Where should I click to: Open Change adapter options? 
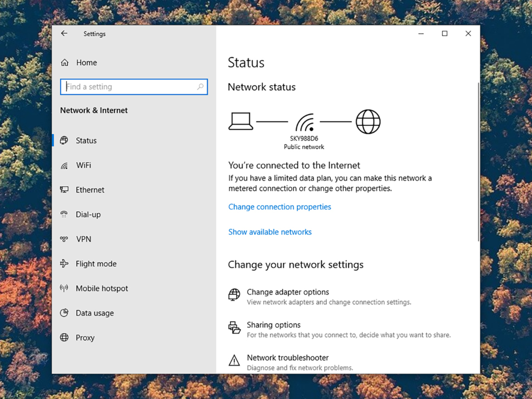(x=288, y=292)
